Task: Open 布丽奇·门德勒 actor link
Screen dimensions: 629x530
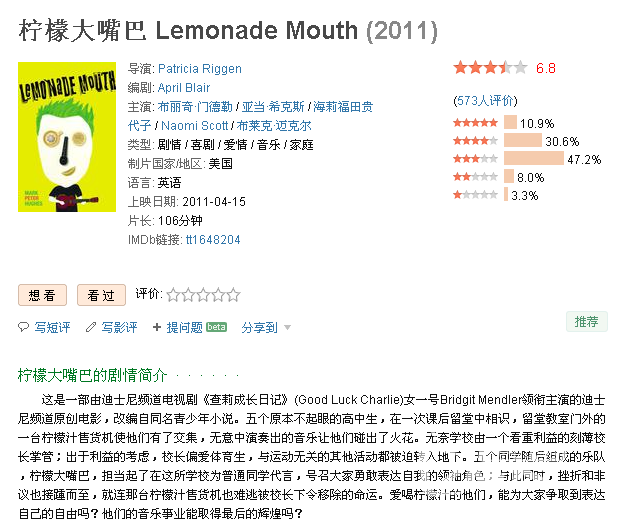Action: (x=195, y=107)
